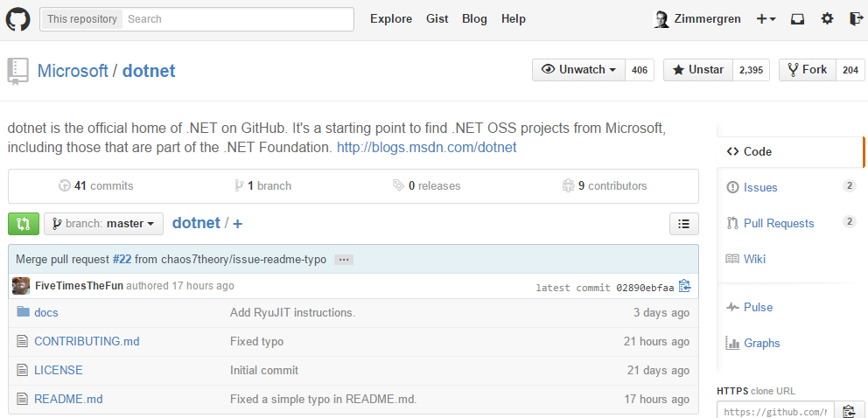Open the Unwatch dropdown
868x418 pixels.
(x=579, y=70)
